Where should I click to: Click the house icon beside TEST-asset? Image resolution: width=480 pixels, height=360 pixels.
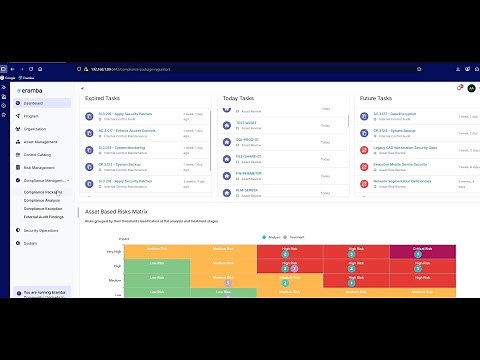point(227,125)
